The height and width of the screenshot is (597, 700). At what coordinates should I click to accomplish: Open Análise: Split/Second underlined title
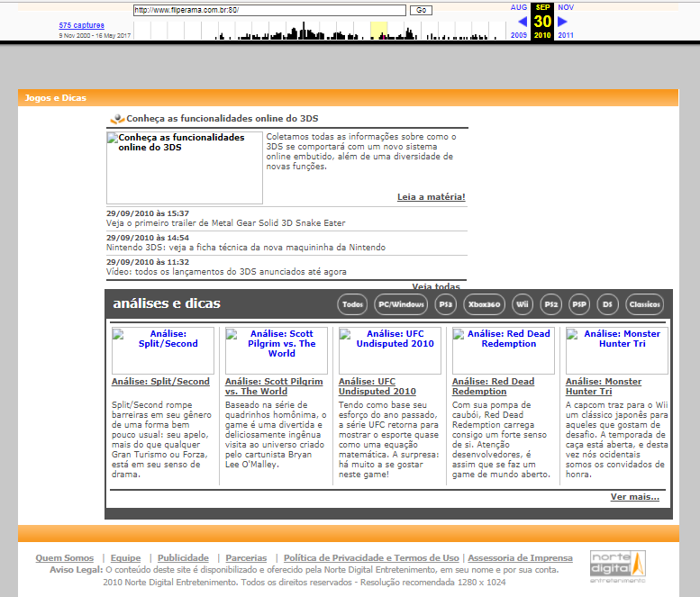coord(160,382)
